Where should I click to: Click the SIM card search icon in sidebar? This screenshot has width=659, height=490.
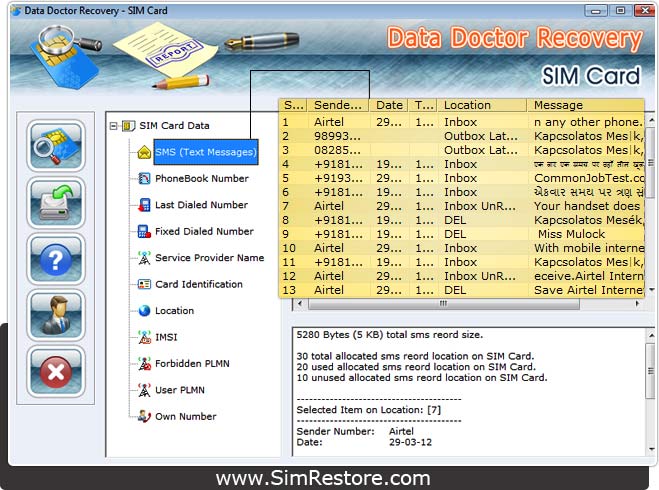(x=56, y=146)
